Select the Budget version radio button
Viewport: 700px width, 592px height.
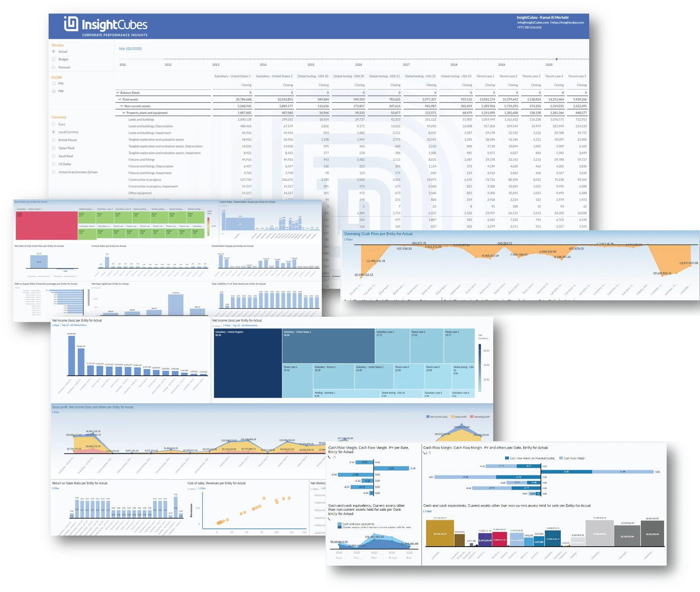click(54, 59)
